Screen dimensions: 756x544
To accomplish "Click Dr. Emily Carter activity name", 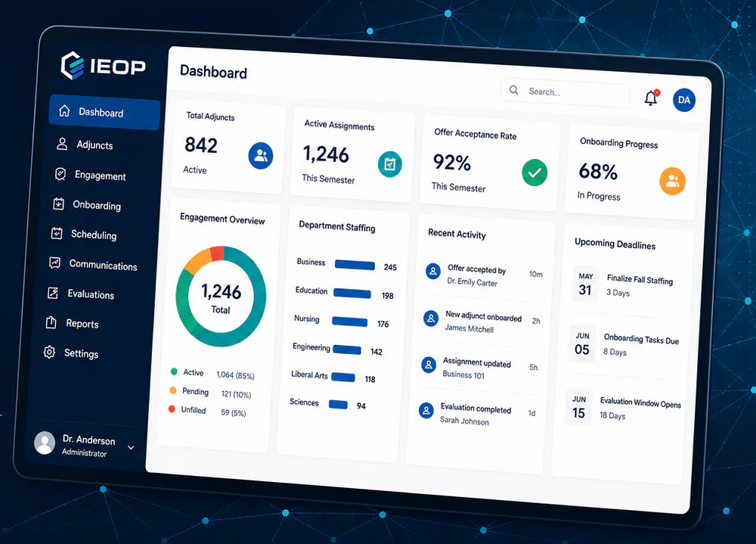I will [x=472, y=282].
